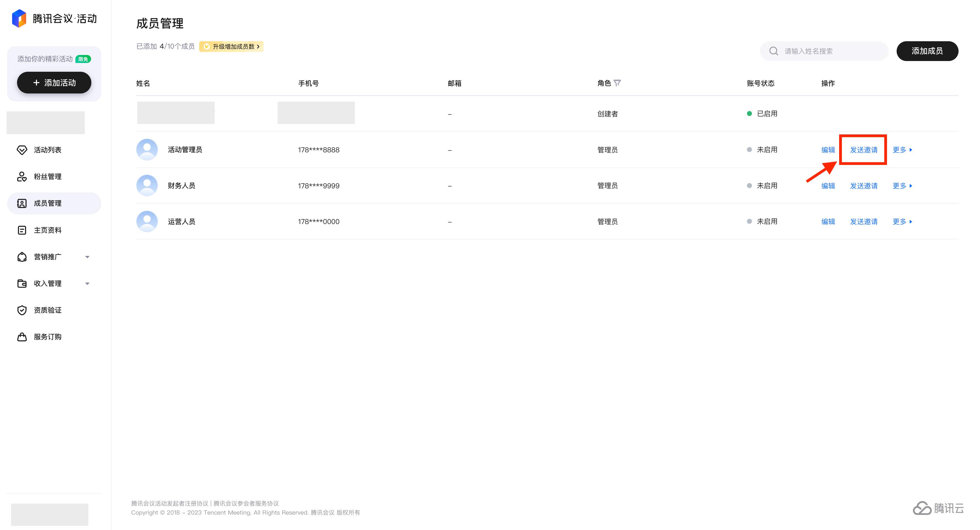The image size is (980, 530).
Task: Open the 活动列表 menu item
Action: click(x=54, y=150)
